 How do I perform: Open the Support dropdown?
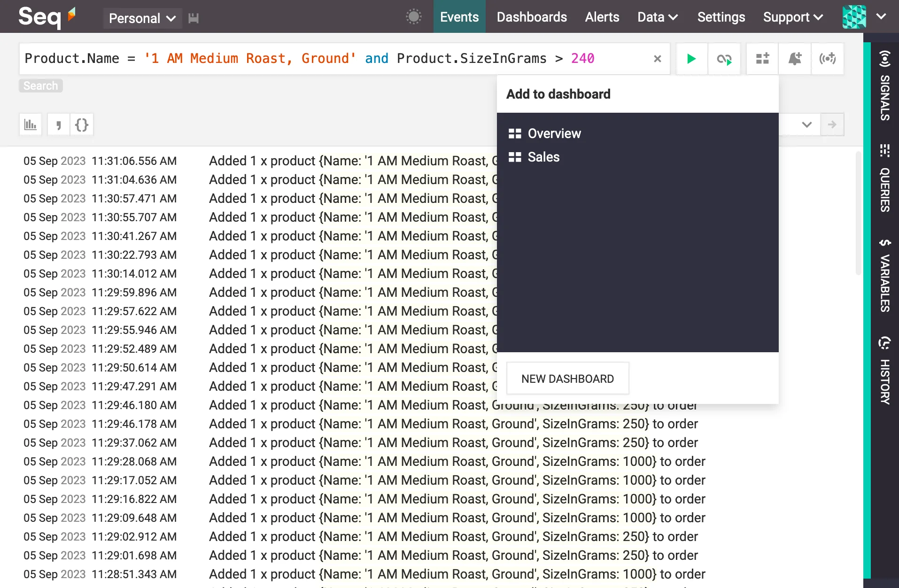pos(793,17)
